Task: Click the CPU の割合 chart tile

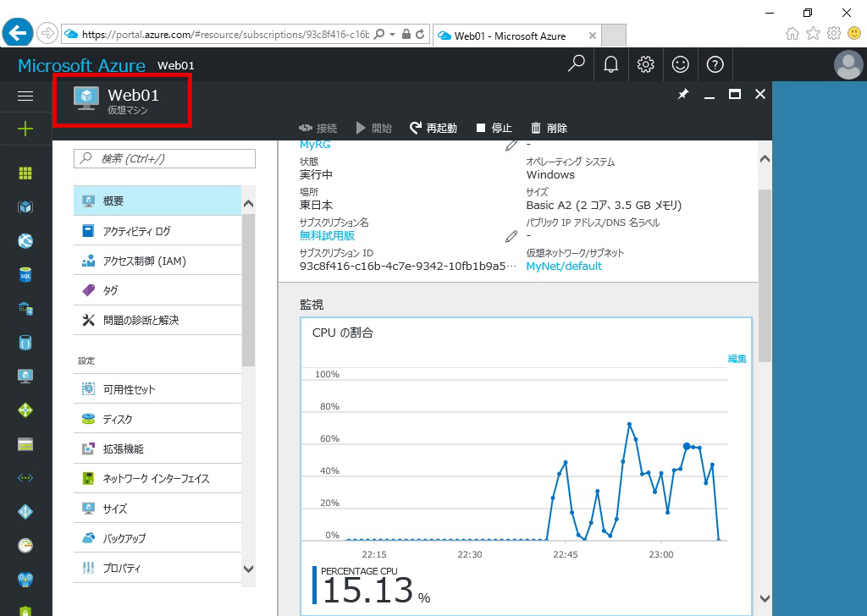Action: [526, 465]
